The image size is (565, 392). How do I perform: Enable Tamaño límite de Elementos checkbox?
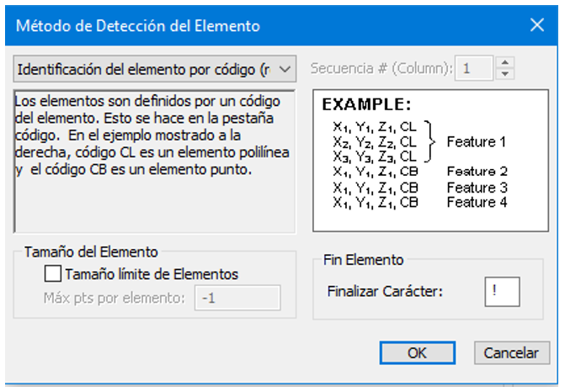pyautogui.click(x=53, y=273)
